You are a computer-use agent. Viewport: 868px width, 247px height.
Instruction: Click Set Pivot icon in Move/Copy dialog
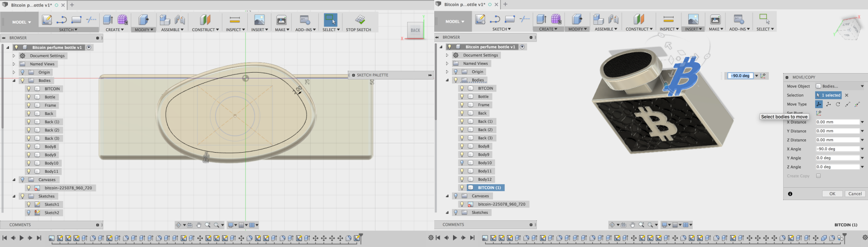pos(819,113)
